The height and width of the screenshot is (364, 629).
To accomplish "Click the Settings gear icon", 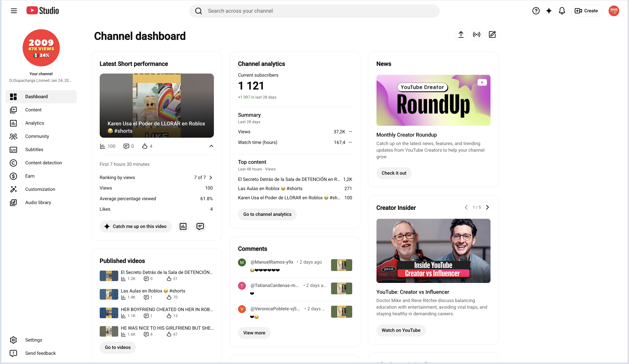I will point(13,340).
